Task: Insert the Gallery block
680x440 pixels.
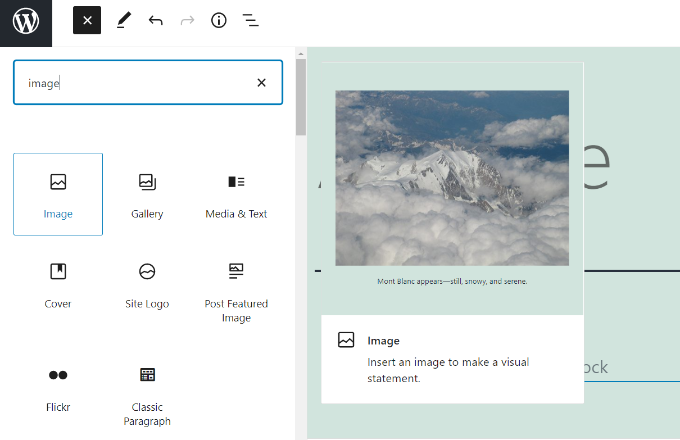Action: click(147, 194)
